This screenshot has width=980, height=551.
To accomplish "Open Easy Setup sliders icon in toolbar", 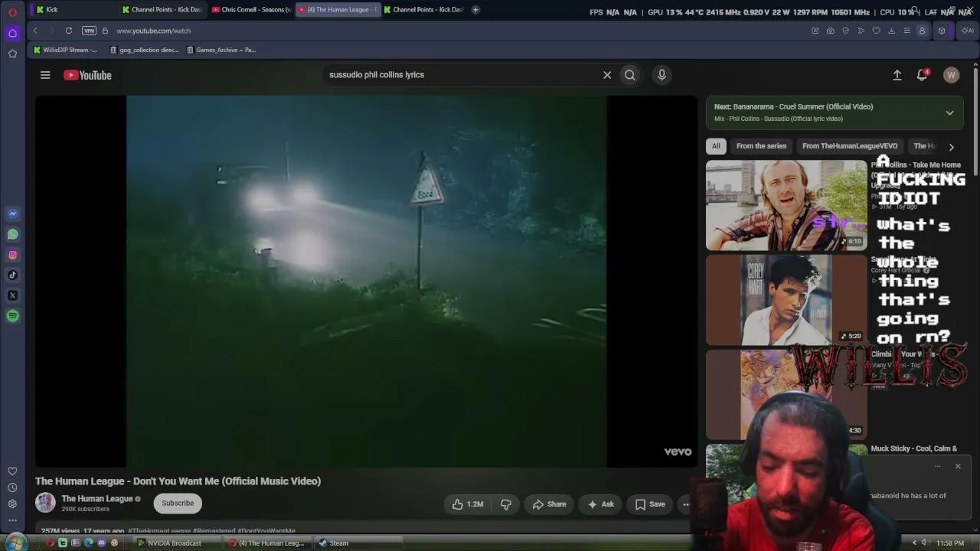I will (907, 31).
